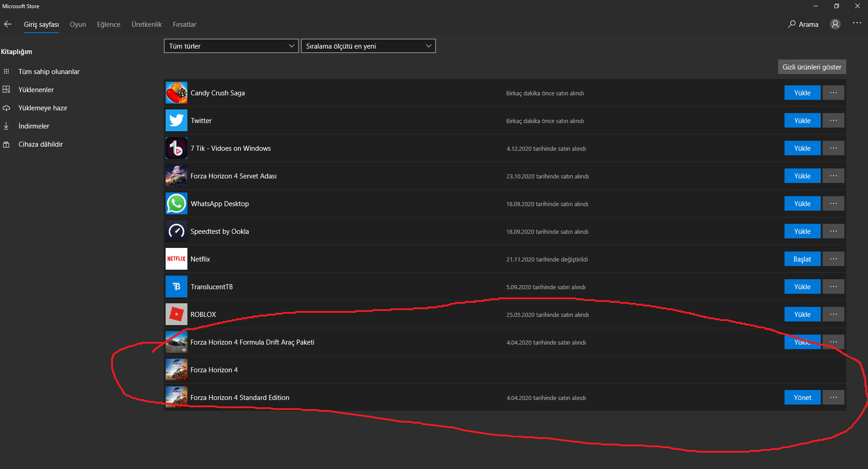Open more options for 7 Tik
This screenshot has width=868, height=469.
834,148
